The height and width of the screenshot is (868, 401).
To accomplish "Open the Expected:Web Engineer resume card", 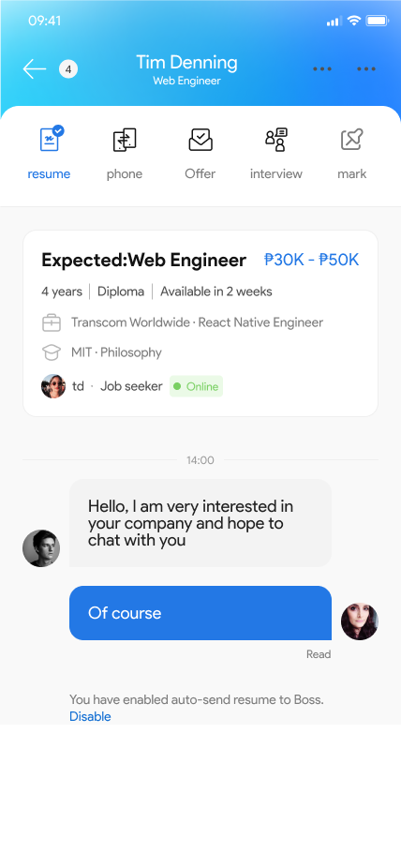I will click(200, 323).
